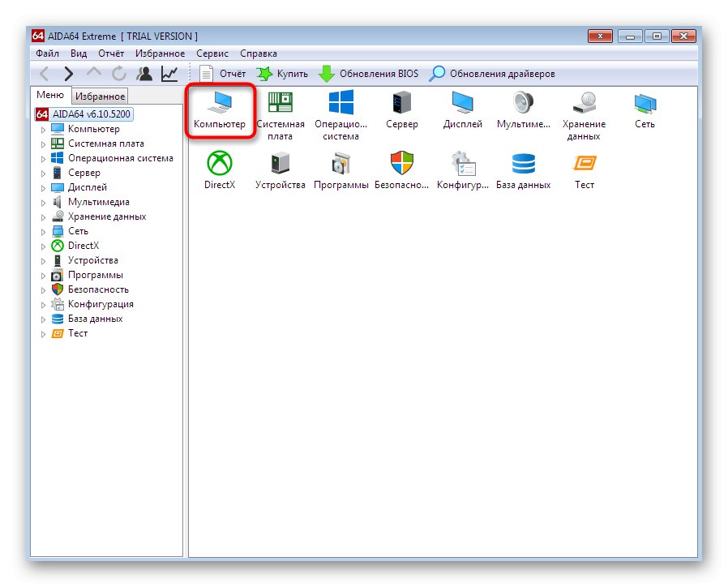This screenshot has width=728, height=587.
Task: Click Обновления BIOS toolbar button
Action: point(369,73)
